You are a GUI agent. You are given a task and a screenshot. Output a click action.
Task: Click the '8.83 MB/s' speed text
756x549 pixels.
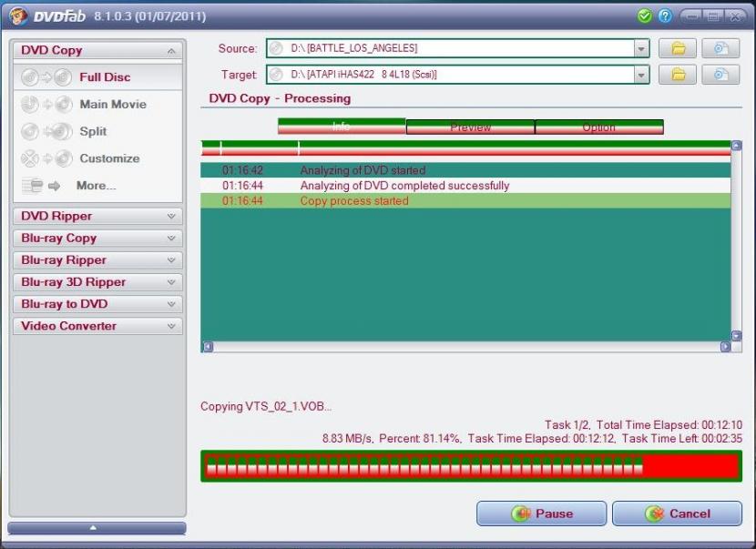pyautogui.click(x=347, y=438)
